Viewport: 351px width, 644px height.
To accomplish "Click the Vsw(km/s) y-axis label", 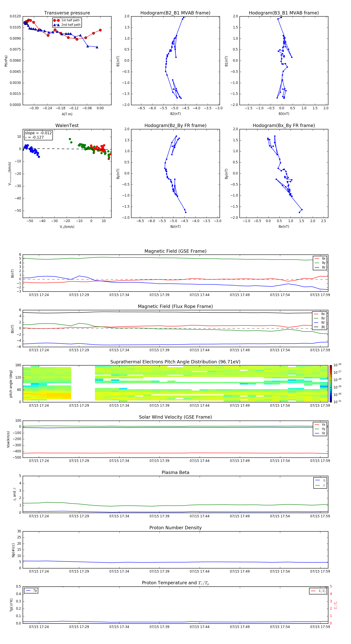I will [x=8, y=439].
